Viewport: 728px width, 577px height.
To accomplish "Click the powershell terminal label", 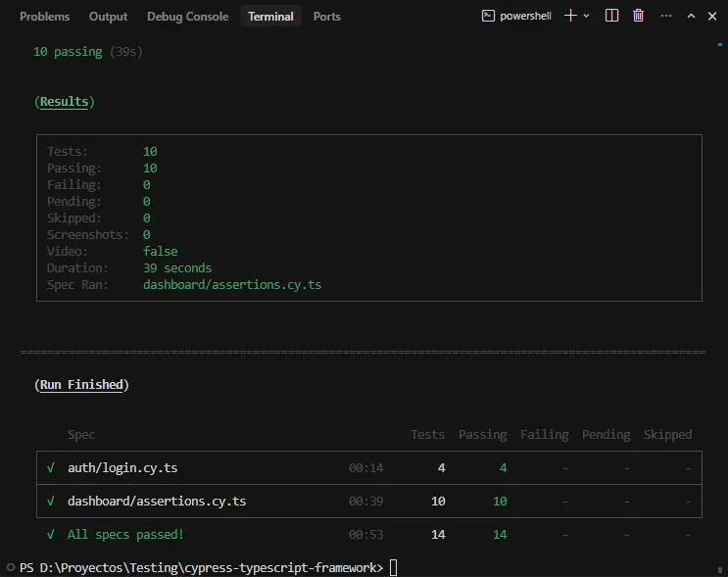I will click(525, 16).
